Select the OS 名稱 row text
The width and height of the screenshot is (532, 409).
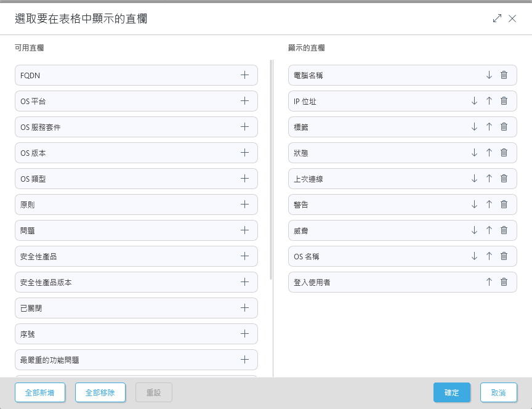pos(307,256)
